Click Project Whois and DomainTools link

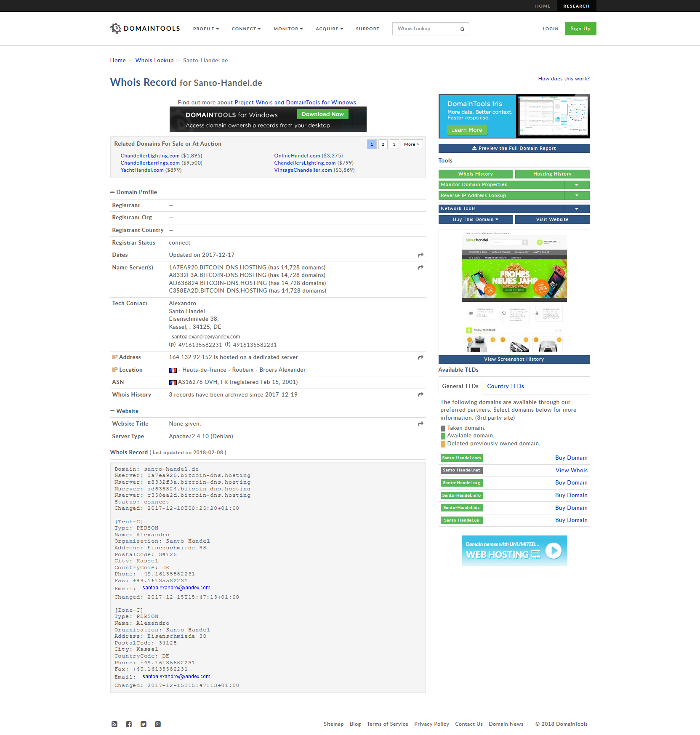[x=295, y=103]
